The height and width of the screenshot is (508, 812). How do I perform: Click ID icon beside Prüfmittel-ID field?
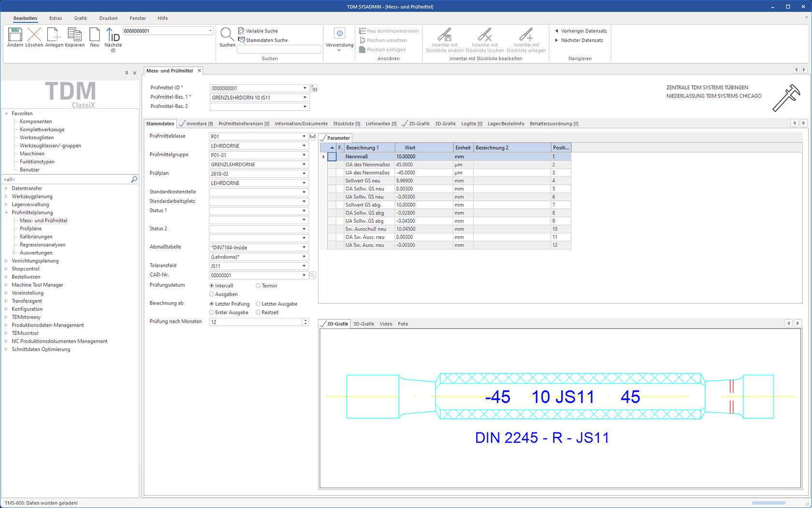pyautogui.click(x=314, y=89)
